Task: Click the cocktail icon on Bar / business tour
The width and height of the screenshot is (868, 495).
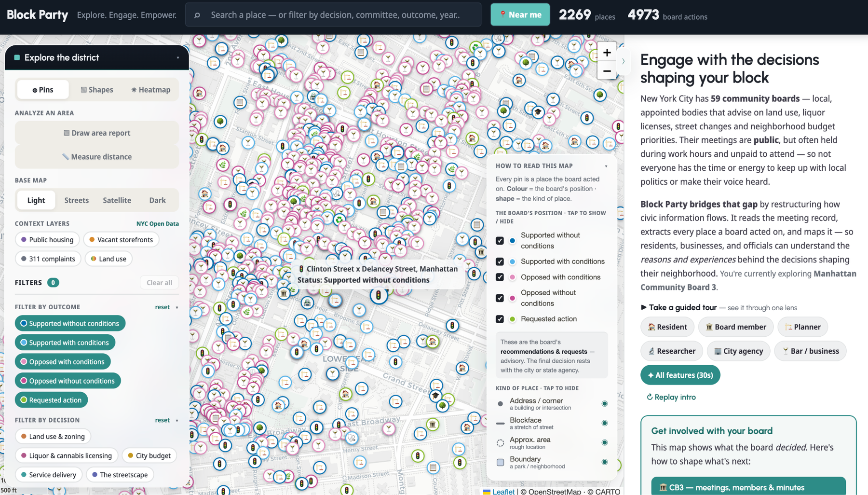Action: pyautogui.click(x=786, y=351)
